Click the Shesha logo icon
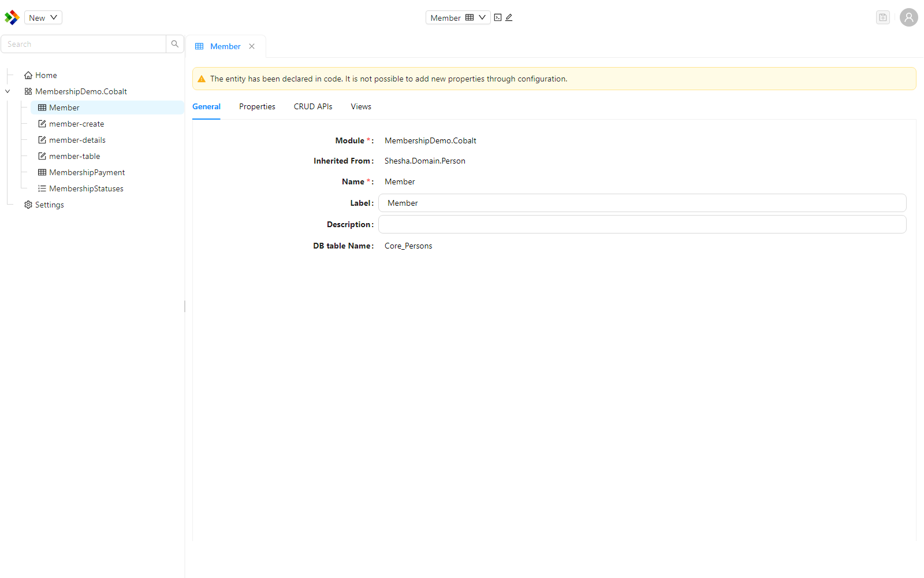This screenshot has width=924, height=578. [12, 17]
